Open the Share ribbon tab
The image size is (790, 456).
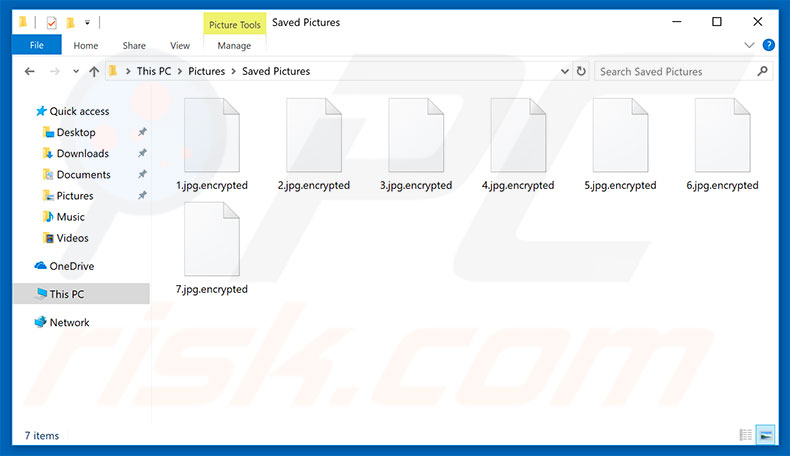click(134, 45)
